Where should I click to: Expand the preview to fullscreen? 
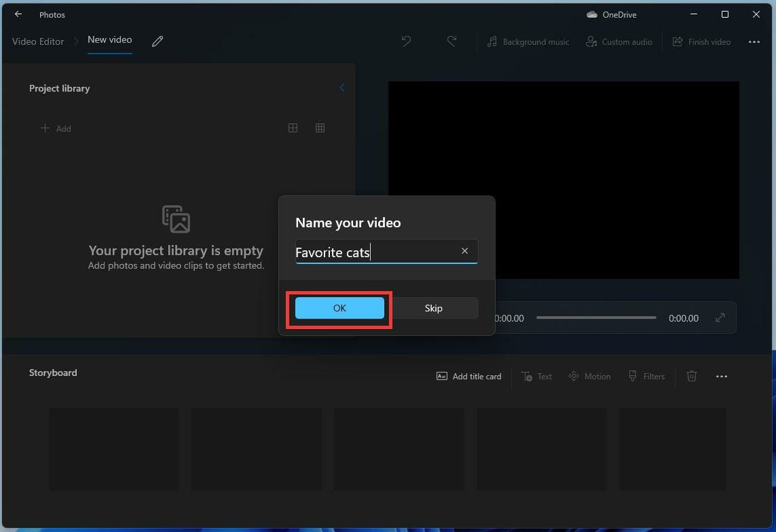tap(720, 318)
